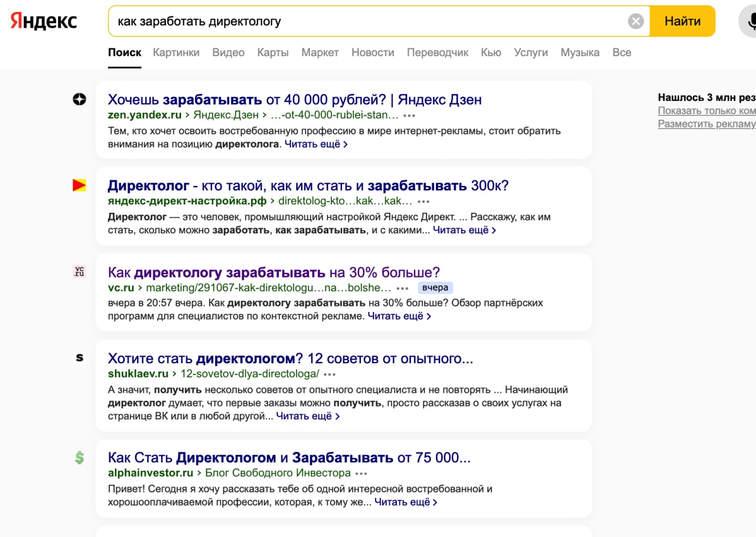Open options dots on яндекс-директ-настройка.рф result

point(423,202)
